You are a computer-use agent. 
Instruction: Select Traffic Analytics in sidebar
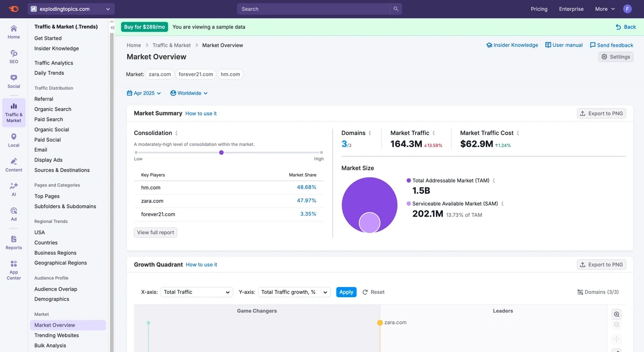54,63
